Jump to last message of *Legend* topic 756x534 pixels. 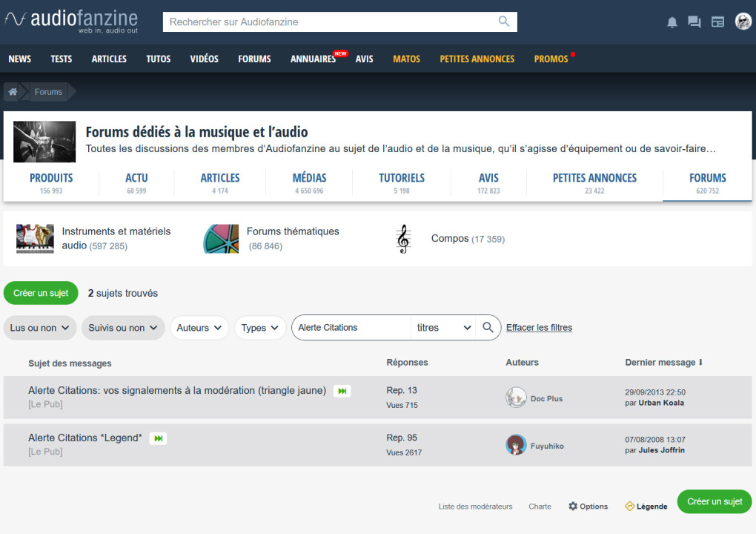point(158,438)
